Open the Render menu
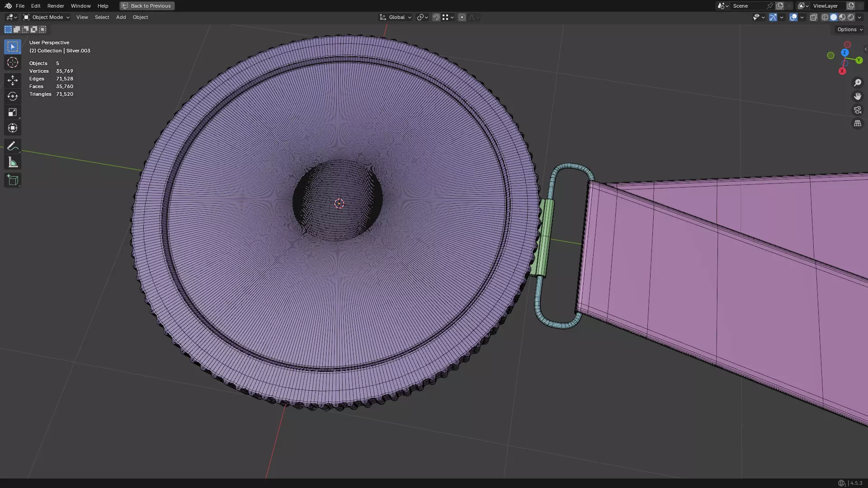 (56, 6)
